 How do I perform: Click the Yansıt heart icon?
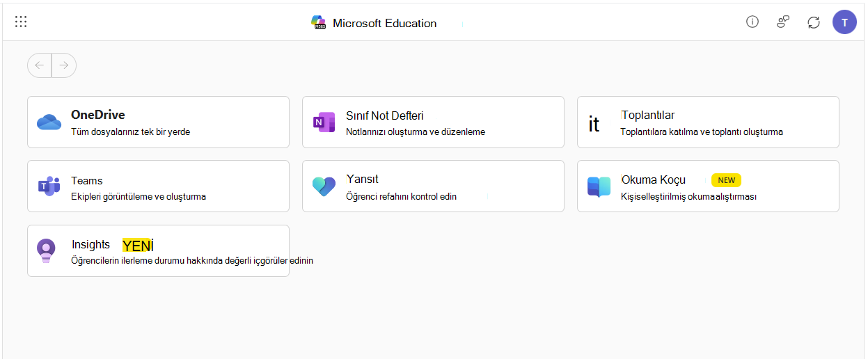(324, 186)
